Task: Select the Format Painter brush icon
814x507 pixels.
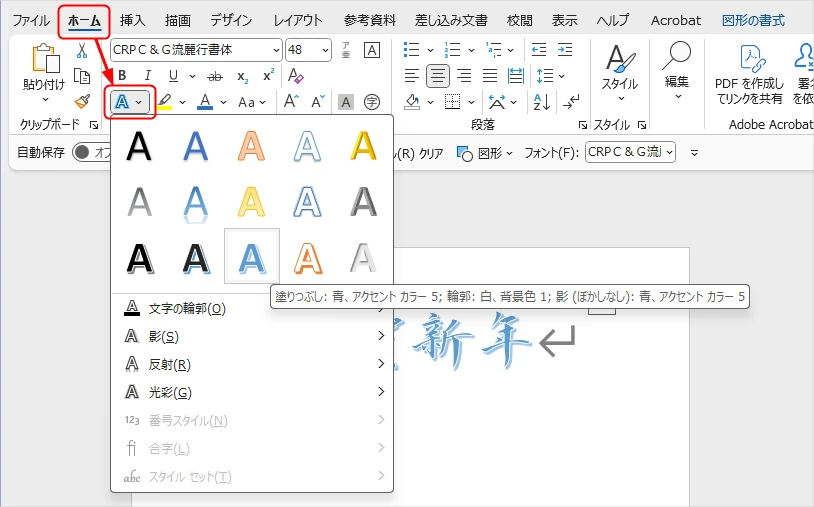Action: click(x=82, y=101)
